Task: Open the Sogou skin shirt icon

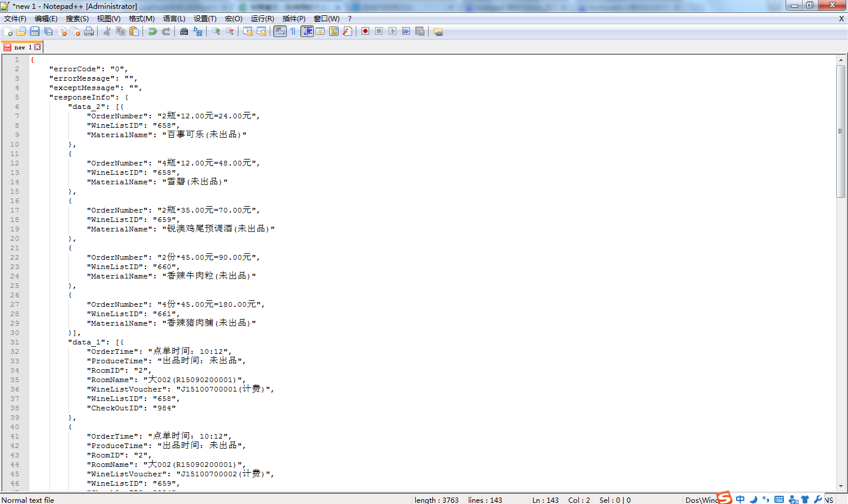Action: point(805,499)
